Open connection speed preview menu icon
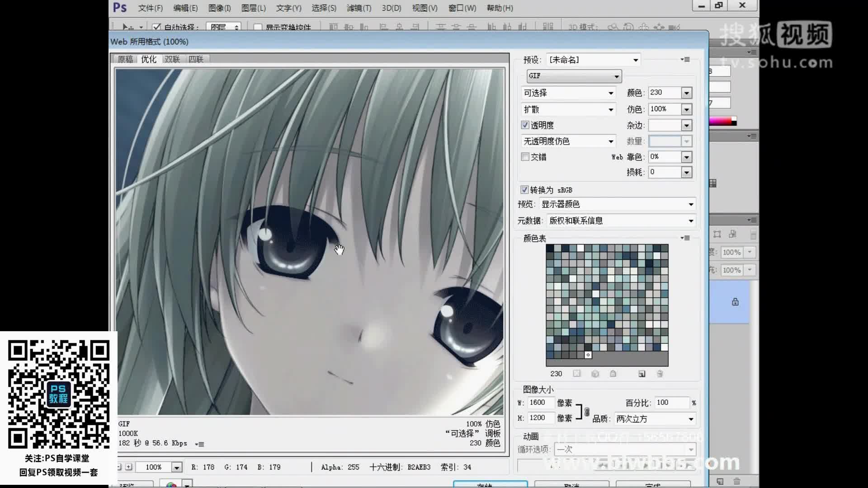This screenshot has width=868, height=488. (x=199, y=444)
